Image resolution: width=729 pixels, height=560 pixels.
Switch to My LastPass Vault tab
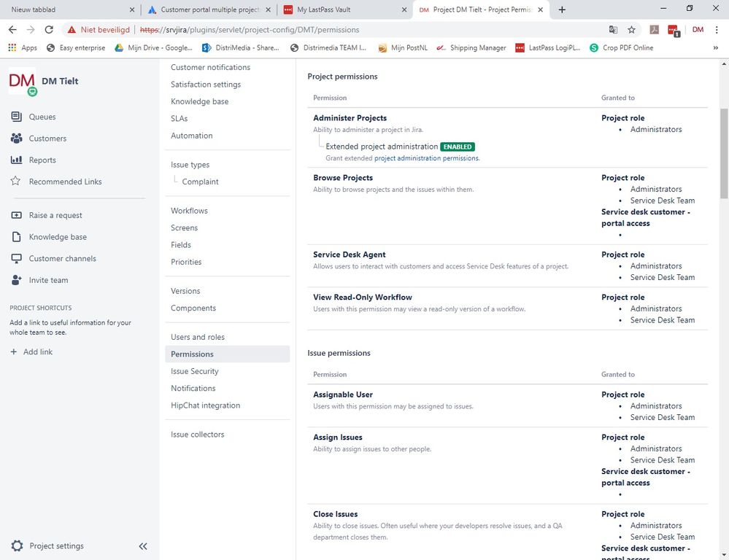coord(344,9)
